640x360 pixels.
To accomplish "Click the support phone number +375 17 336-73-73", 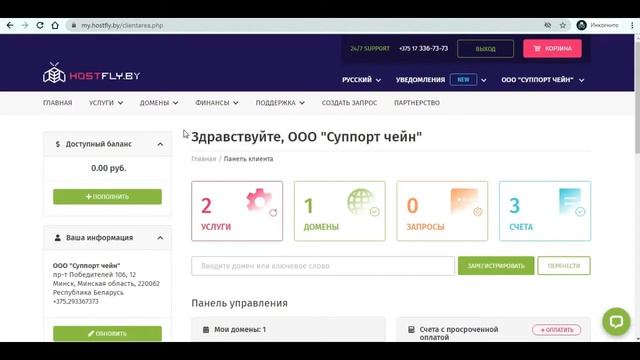I will pyautogui.click(x=423, y=49).
